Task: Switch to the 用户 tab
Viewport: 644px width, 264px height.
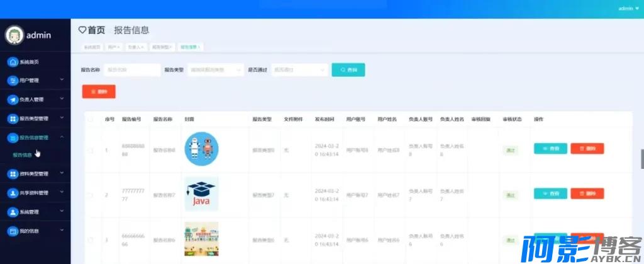Action: (114, 47)
